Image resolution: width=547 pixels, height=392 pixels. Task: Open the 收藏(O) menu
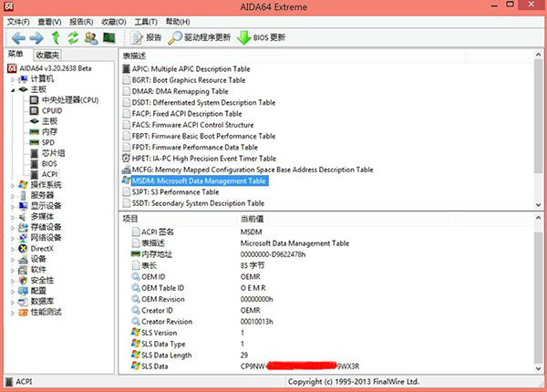[x=114, y=22]
